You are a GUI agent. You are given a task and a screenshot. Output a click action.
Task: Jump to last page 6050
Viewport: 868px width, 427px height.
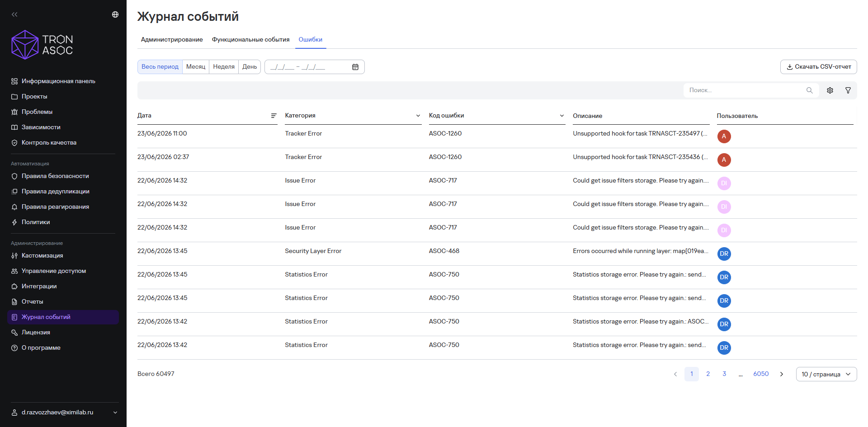pyautogui.click(x=761, y=374)
